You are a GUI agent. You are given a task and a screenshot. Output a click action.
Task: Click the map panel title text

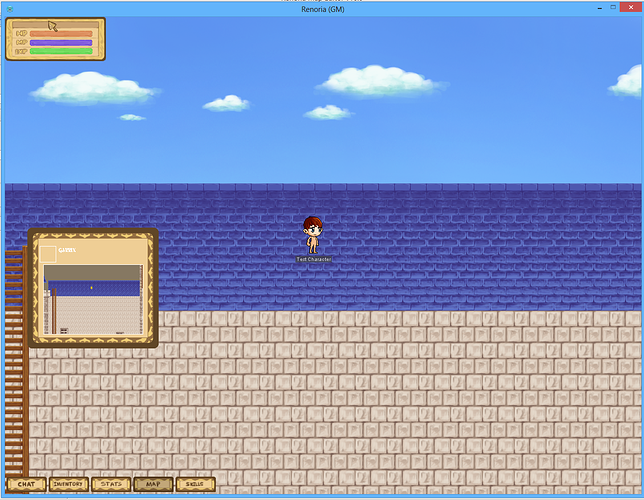(x=67, y=249)
